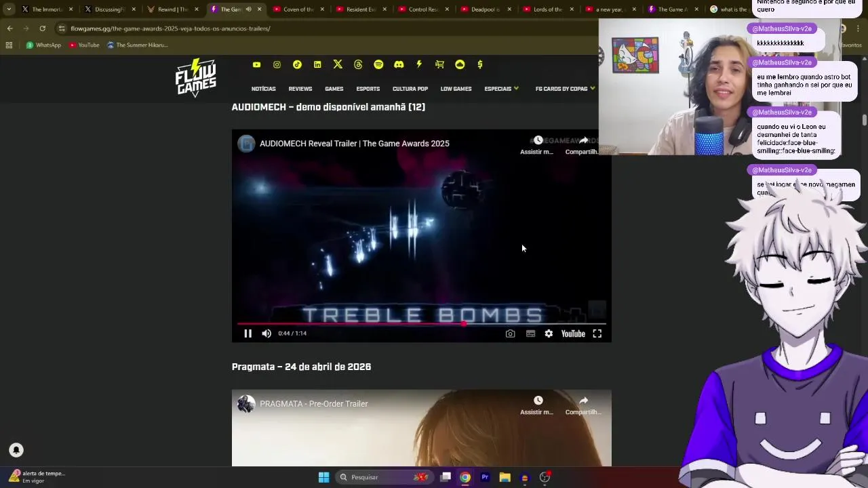The width and height of the screenshot is (868, 488).
Task: Open AUDIOMECH Reveal Trailer title link
Action: click(x=355, y=144)
